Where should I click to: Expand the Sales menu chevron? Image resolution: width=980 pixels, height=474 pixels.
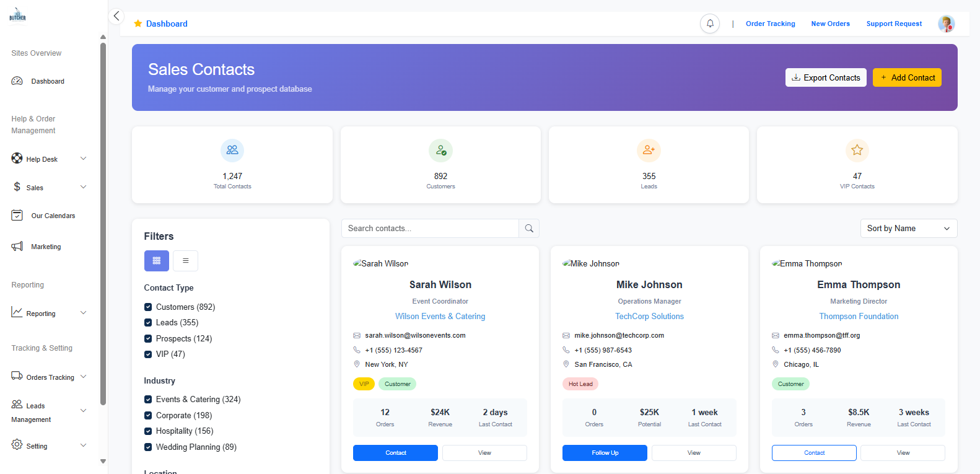(x=83, y=187)
